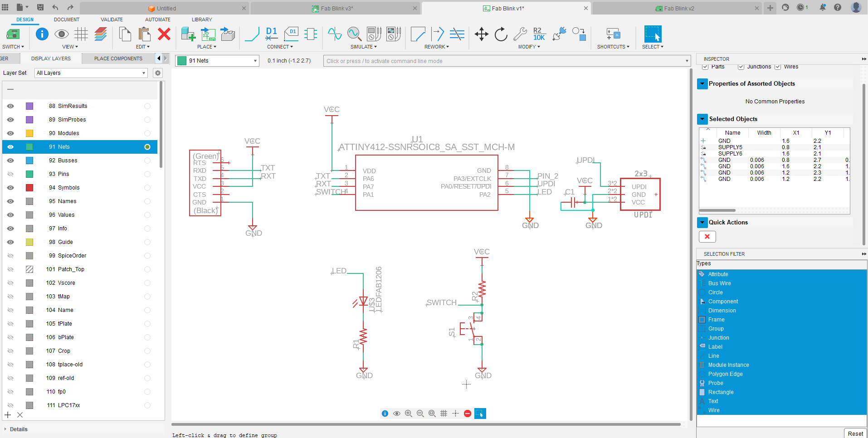
Task: Click the Undo arrow
Action: [x=55, y=7]
